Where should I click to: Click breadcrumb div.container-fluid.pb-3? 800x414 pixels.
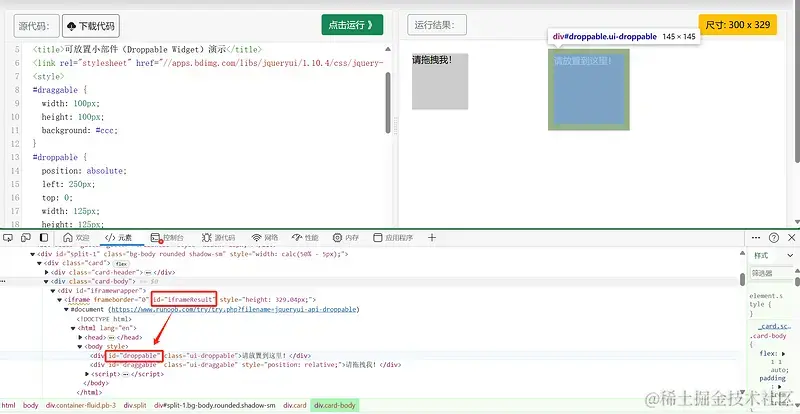point(81,405)
